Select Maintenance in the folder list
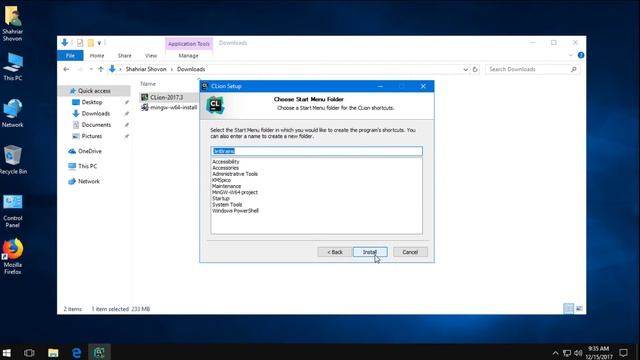 227,186
